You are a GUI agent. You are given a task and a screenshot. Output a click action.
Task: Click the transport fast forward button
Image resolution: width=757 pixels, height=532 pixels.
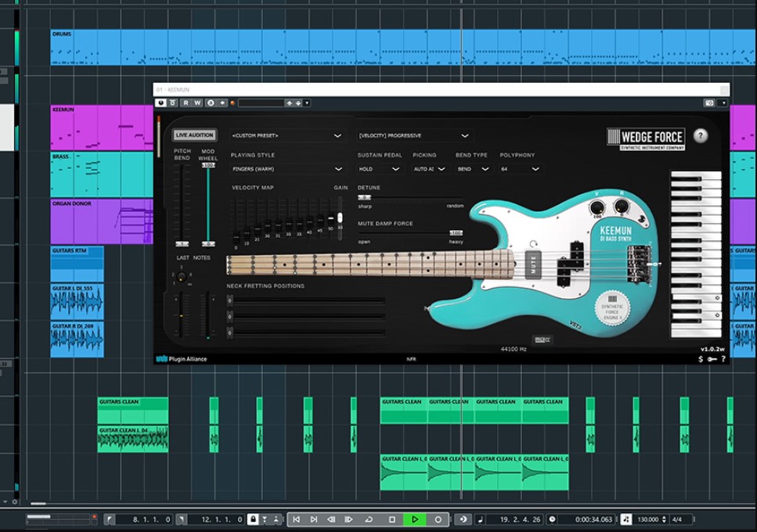(x=348, y=519)
